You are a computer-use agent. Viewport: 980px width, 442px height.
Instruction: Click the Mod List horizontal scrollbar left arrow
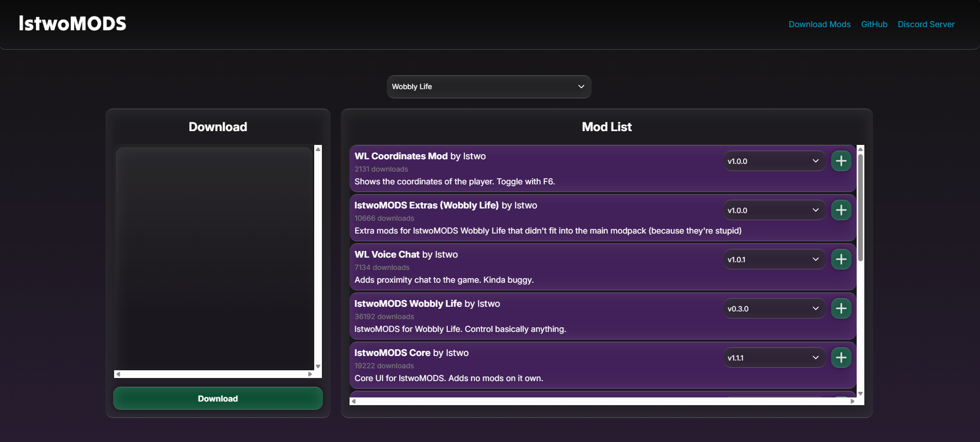click(354, 401)
